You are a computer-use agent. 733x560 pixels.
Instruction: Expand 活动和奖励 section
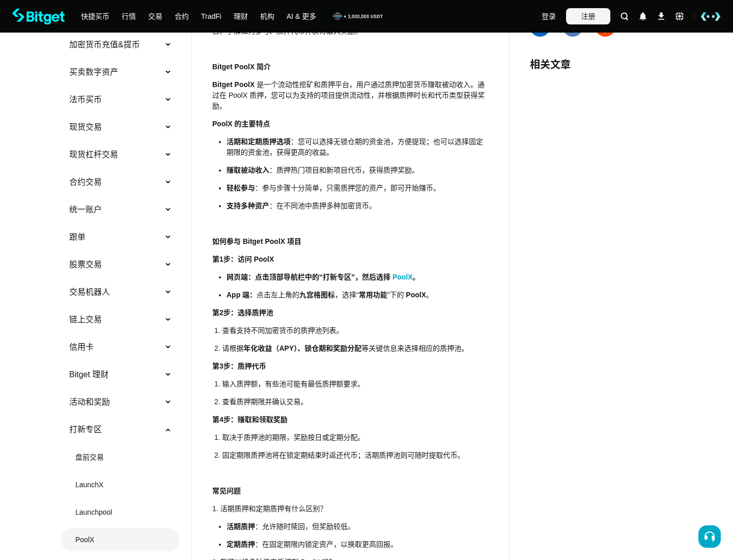tap(120, 402)
